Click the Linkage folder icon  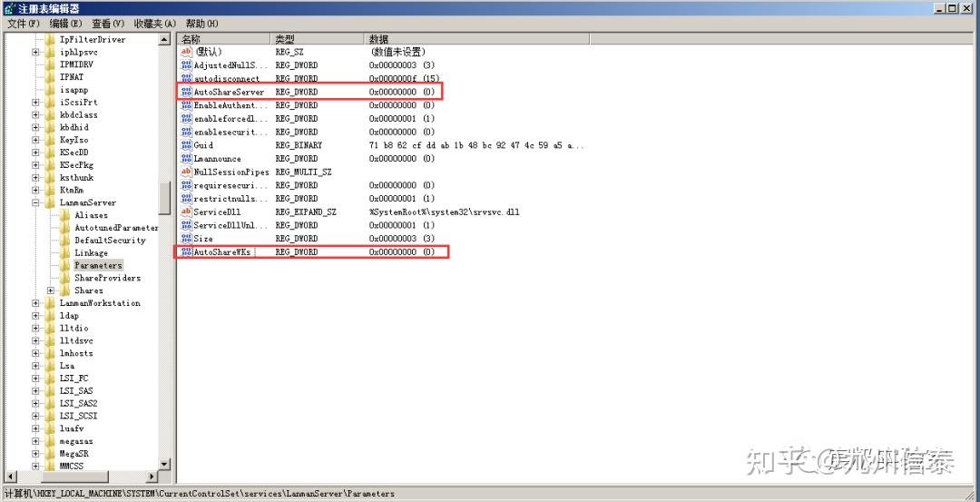(x=65, y=252)
